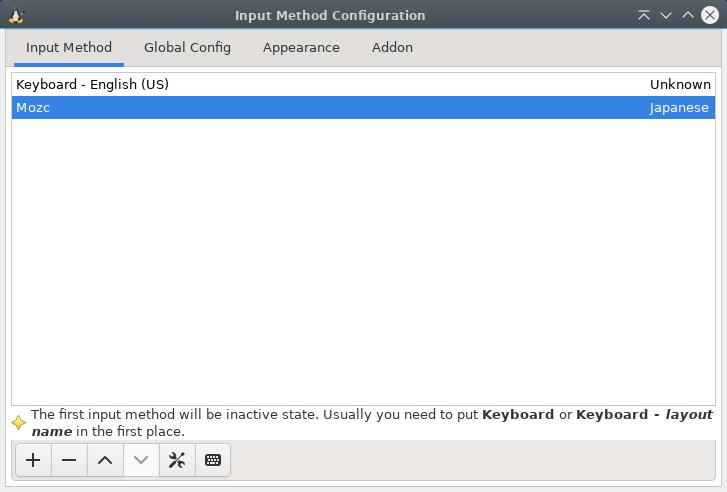Screen dimensions: 727x492
Task: Click the Tux penguin window menu icon
Action: pos(16,16)
